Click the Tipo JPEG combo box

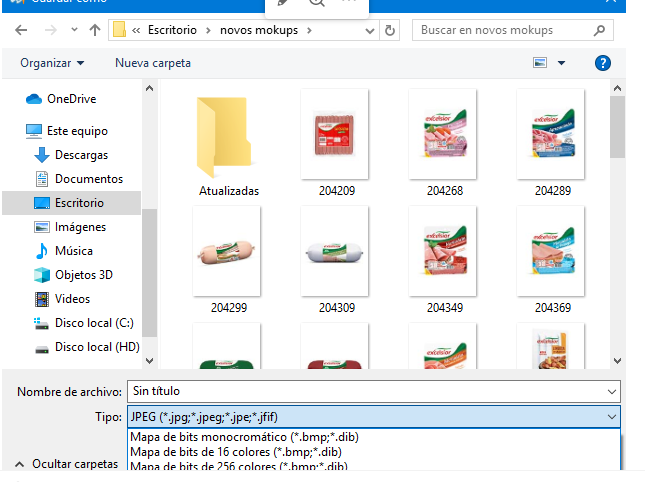(x=374, y=417)
